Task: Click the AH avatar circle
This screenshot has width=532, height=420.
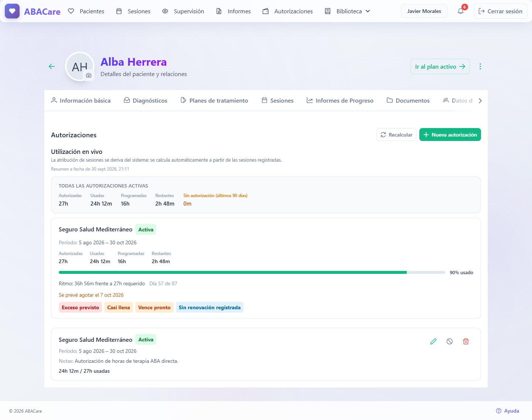Action: (79, 66)
